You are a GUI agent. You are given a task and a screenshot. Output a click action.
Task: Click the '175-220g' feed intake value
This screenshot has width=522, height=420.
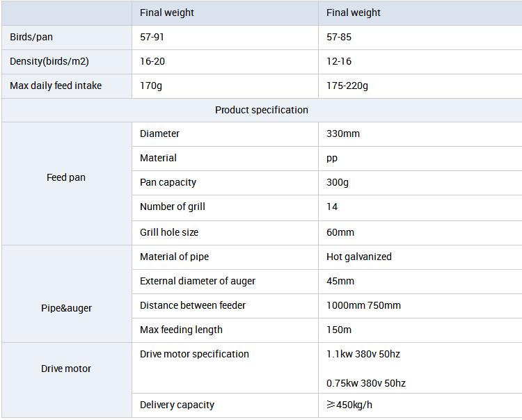[347, 86]
